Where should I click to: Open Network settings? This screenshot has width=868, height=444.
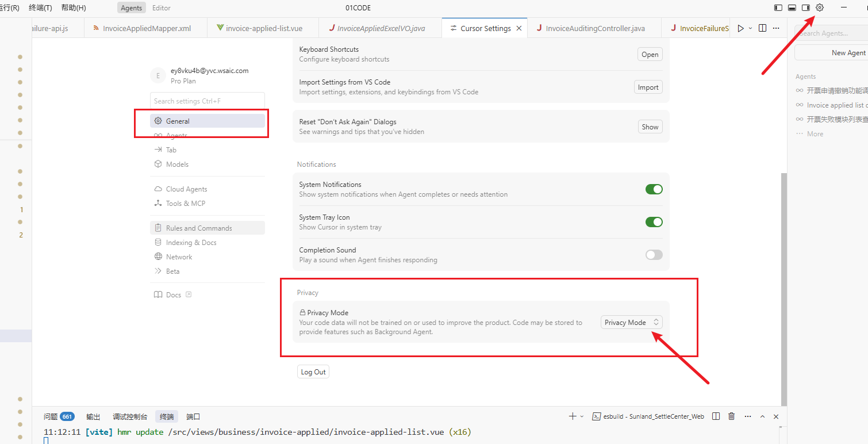pyautogui.click(x=208, y=257)
